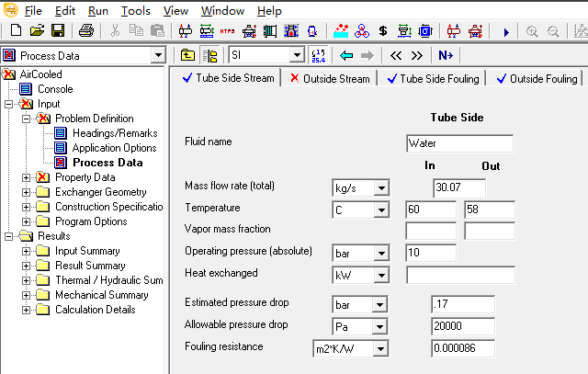Click the cyan Back arrow icon
The height and width of the screenshot is (374, 588).
[346, 55]
